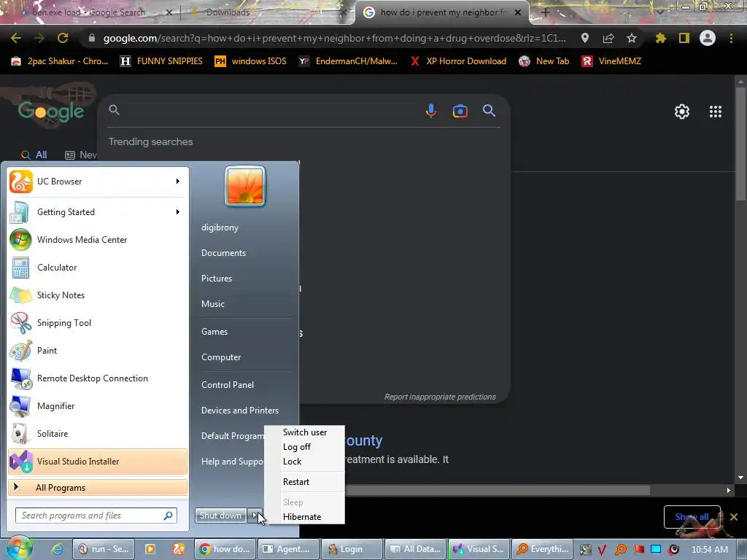Open Windows Media Center
This screenshot has height=560, width=747.
tap(98, 239)
